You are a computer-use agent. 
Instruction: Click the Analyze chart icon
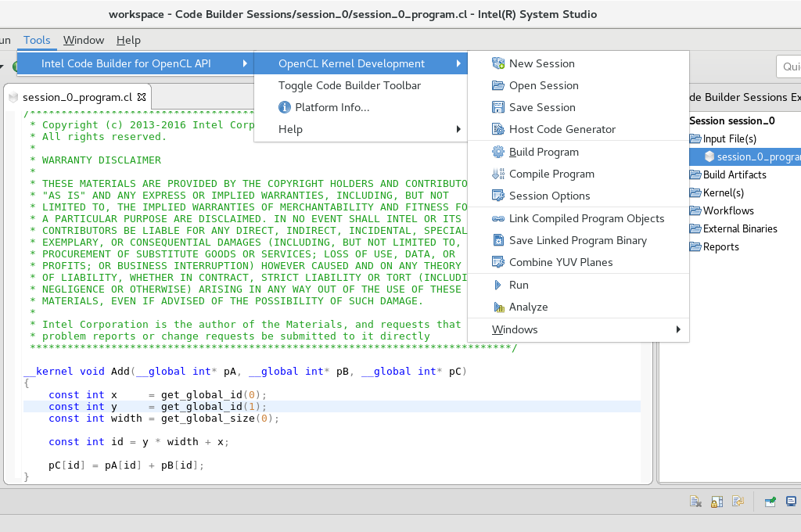coord(498,307)
